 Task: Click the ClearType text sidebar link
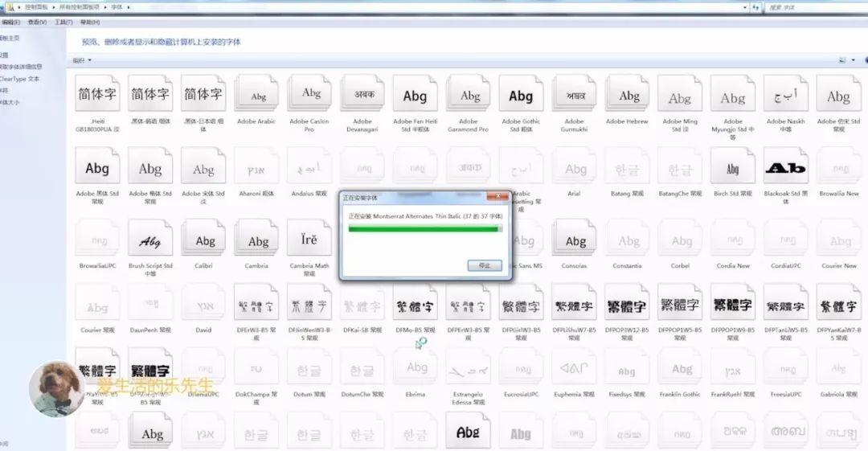tap(19, 80)
